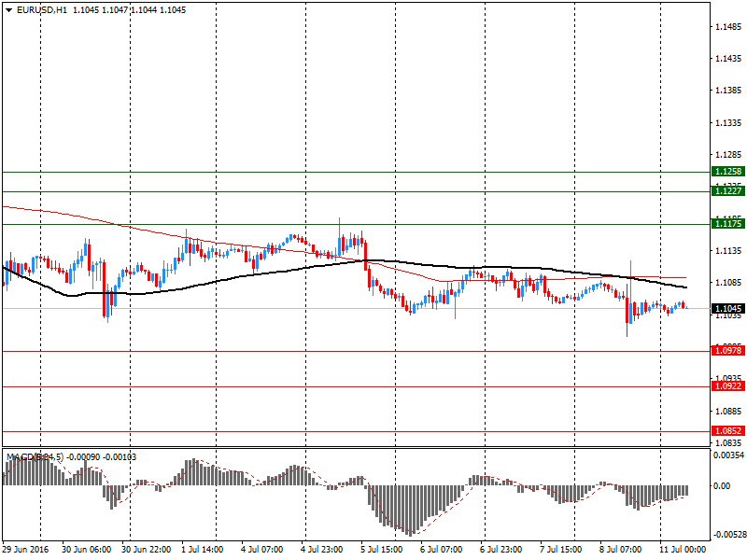Viewport: 747px width, 560px height.
Task: Click the 4 Jul 07:00 time axis label
Action: [x=262, y=550]
